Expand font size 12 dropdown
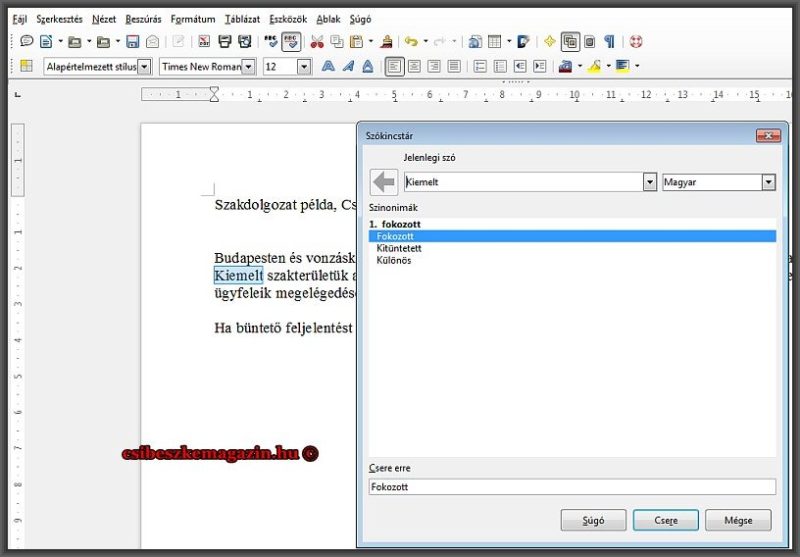The image size is (800, 557). tap(304, 67)
